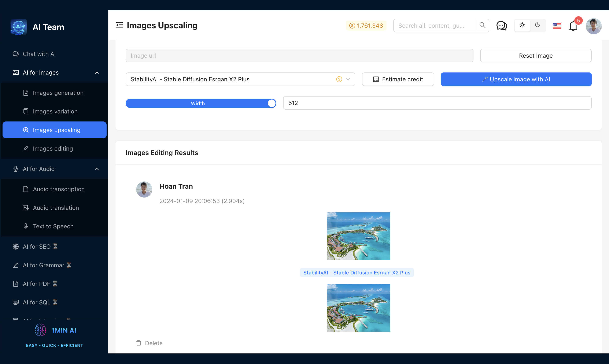Switch to dark theme mode
The image size is (609, 364).
click(x=537, y=25)
